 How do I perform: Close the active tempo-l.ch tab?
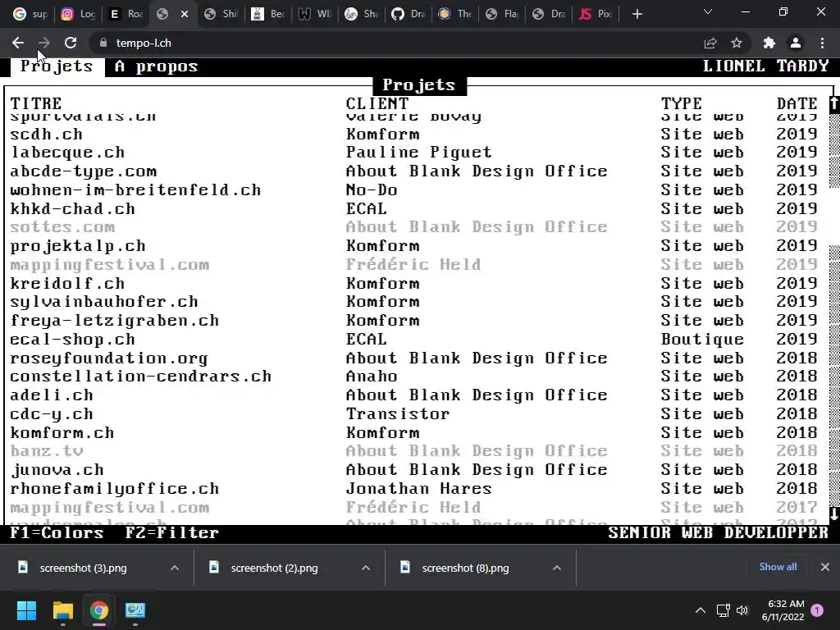point(185,14)
